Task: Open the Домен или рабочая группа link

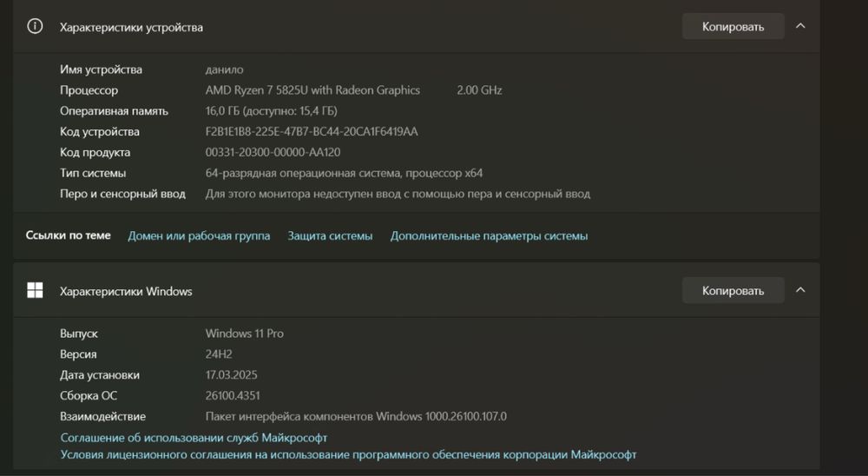Action: [x=199, y=235]
